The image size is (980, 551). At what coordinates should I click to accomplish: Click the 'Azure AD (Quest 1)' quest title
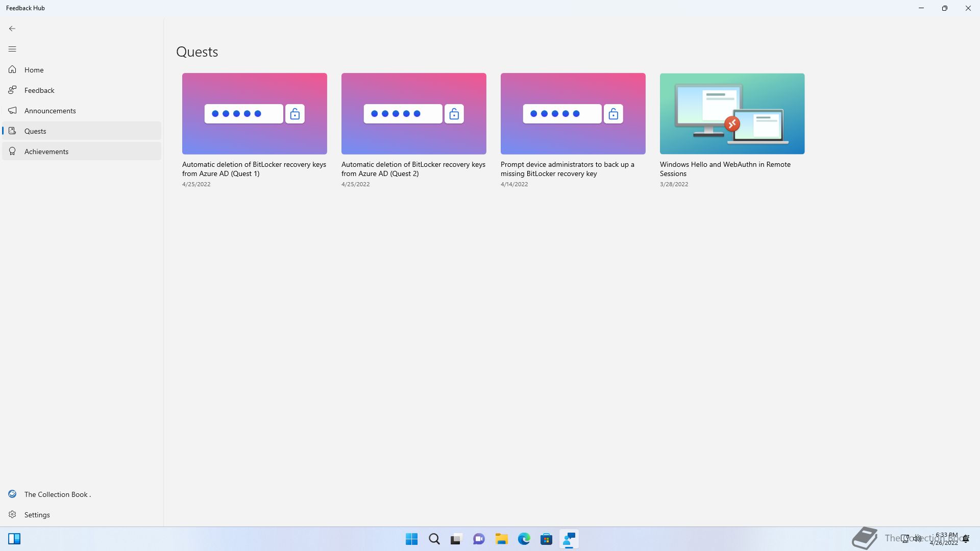(254, 169)
